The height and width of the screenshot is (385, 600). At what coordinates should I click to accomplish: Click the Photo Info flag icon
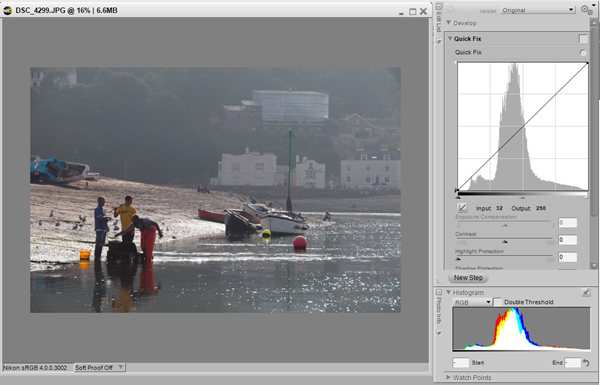[439, 333]
